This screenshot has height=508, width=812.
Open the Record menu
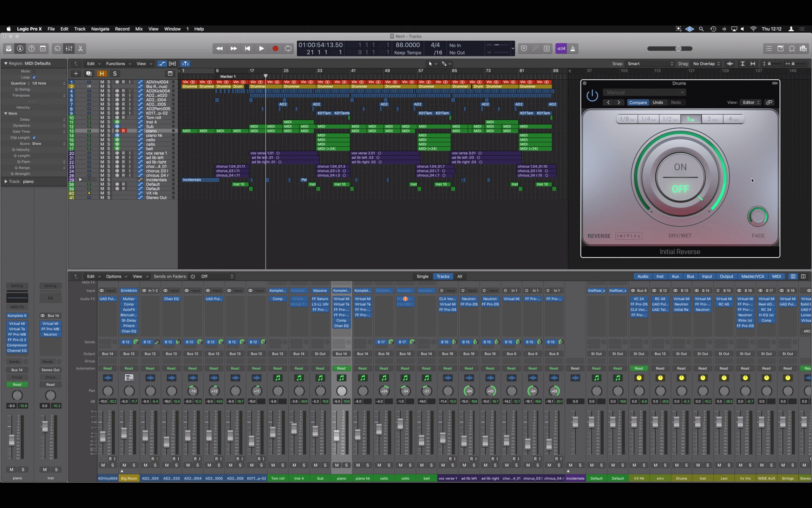pos(122,29)
